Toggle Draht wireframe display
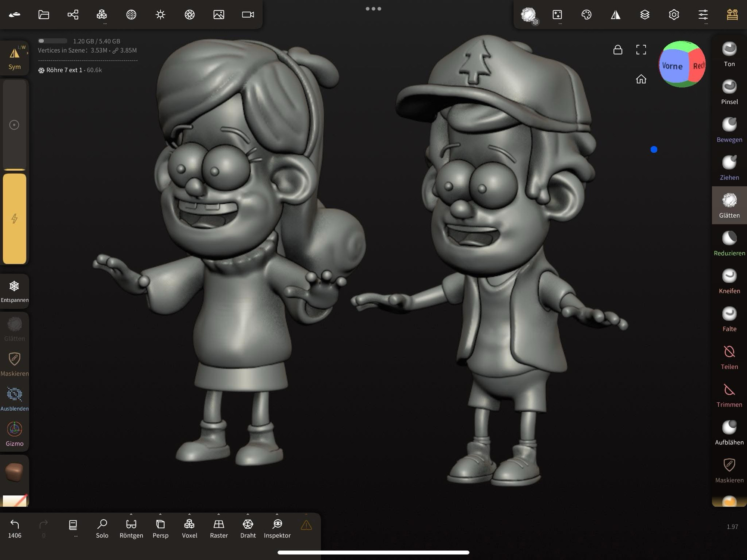The image size is (747, 560). [248, 529]
